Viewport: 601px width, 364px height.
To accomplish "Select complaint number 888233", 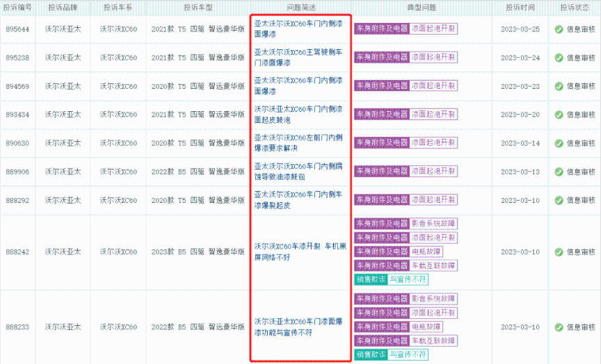I will click(x=17, y=327).
